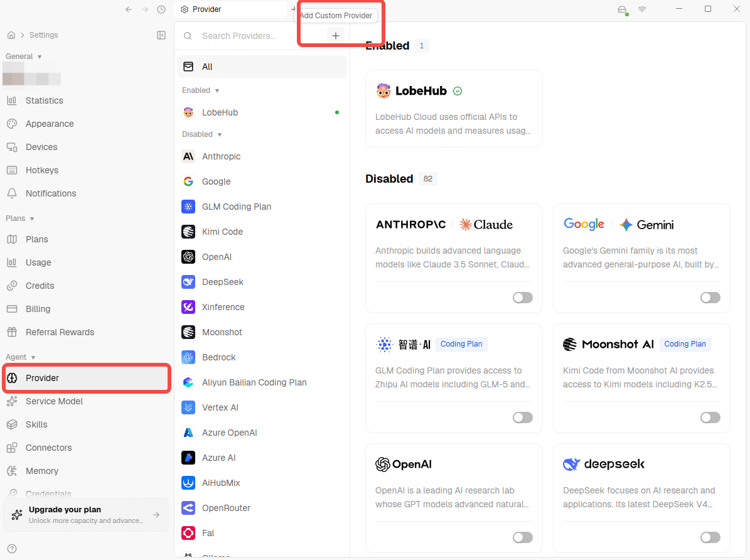Open the history clock icon
The height and width of the screenshot is (560, 750).
point(161,9)
